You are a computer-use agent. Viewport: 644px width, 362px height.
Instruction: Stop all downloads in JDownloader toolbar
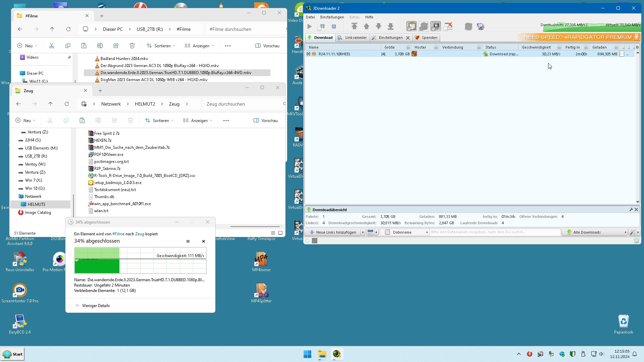click(x=334, y=26)
